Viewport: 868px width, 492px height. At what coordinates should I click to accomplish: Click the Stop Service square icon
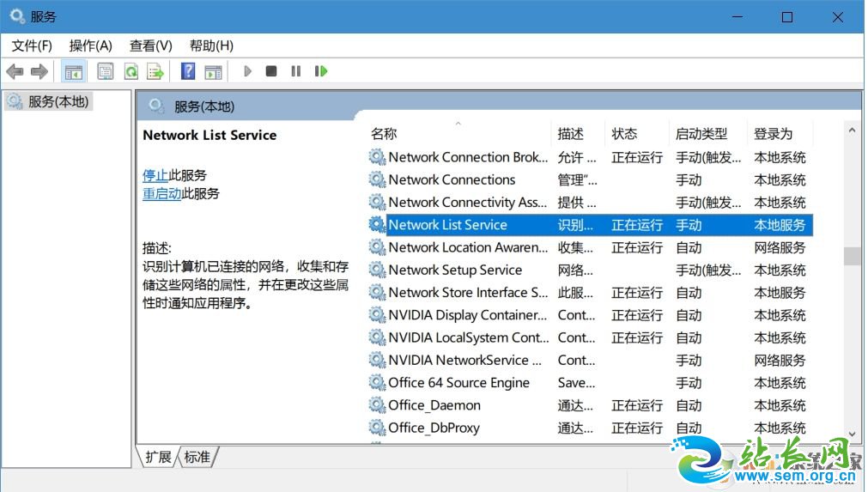(271, 71)
